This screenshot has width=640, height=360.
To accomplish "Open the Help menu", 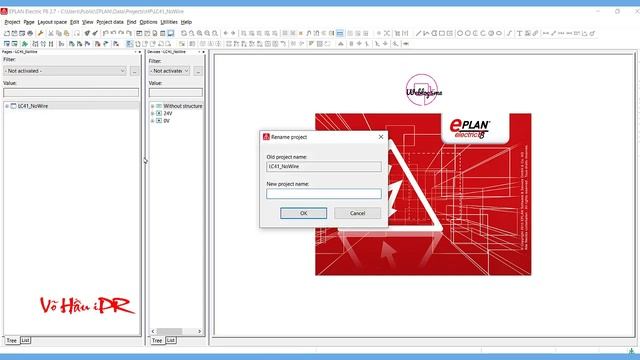I will coord(186,22).
